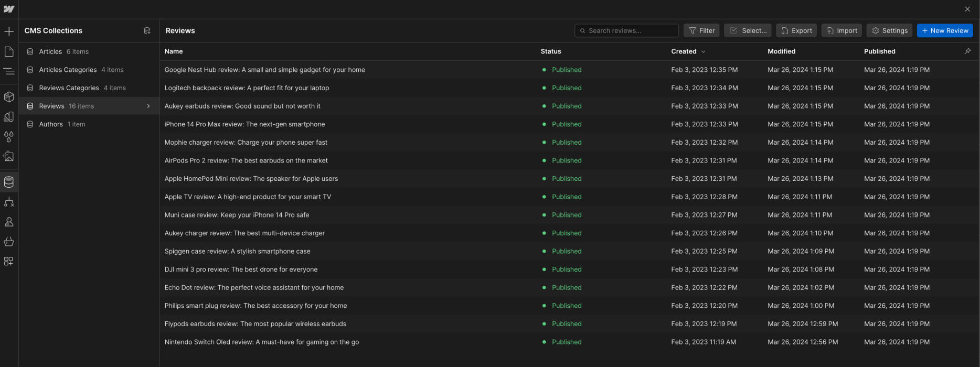The image size is (980, 367).
Task: Open collection Settings
Action: click(889, 30)
